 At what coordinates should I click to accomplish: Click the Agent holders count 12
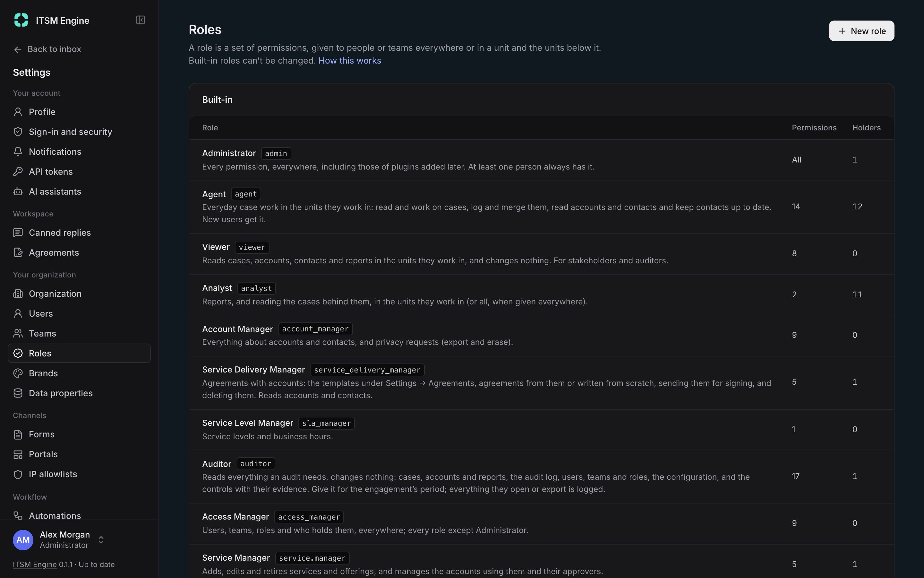click(x=857, y=207)
